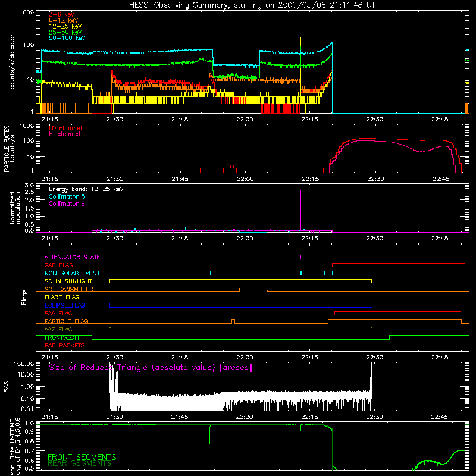Screen dimensions: 476x476
Task: Click the FRONT SEGMENTS legend label
Action: point(82,457)
